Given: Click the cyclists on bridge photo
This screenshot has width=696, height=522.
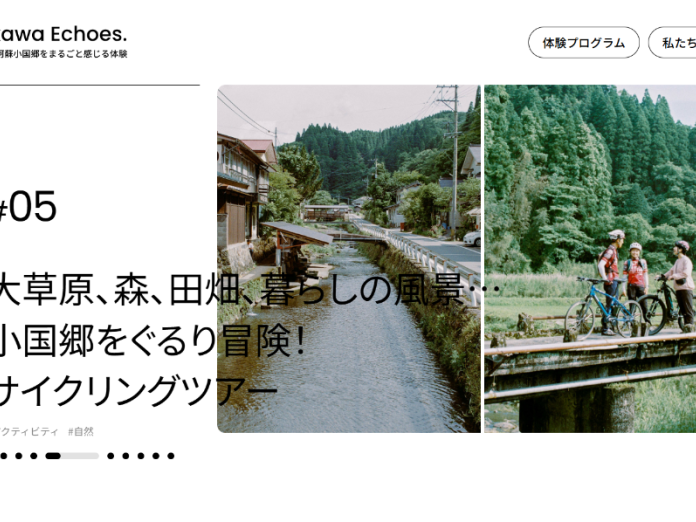Looking at the screenshot, I should click(590, 258).
